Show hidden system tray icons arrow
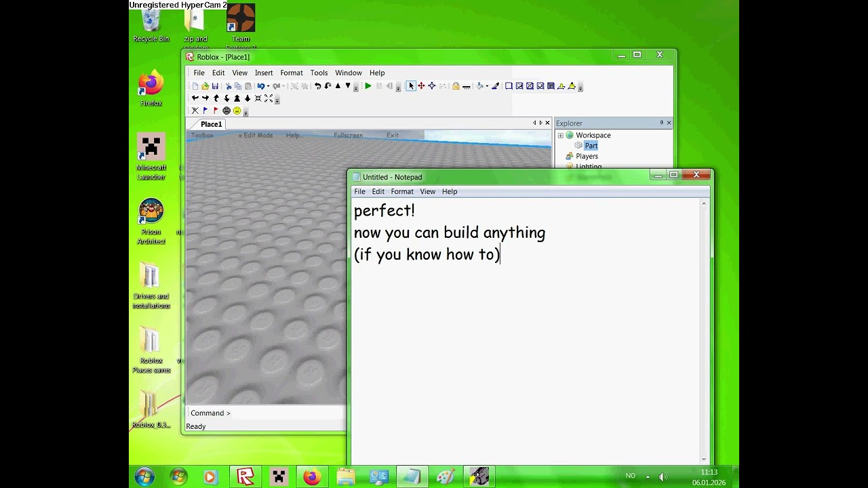This screenshot has height=488, width=868. coord(647,476)
